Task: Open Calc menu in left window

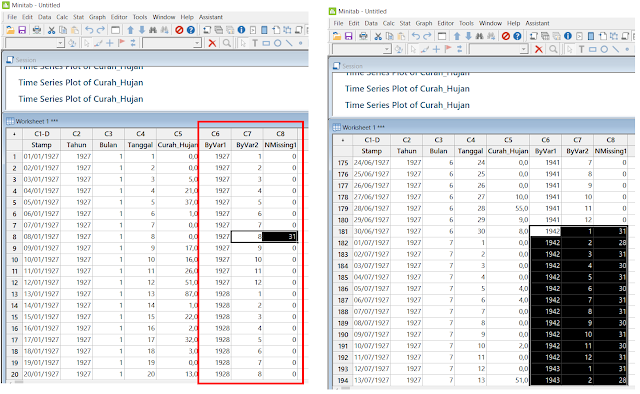Action: 62,17
